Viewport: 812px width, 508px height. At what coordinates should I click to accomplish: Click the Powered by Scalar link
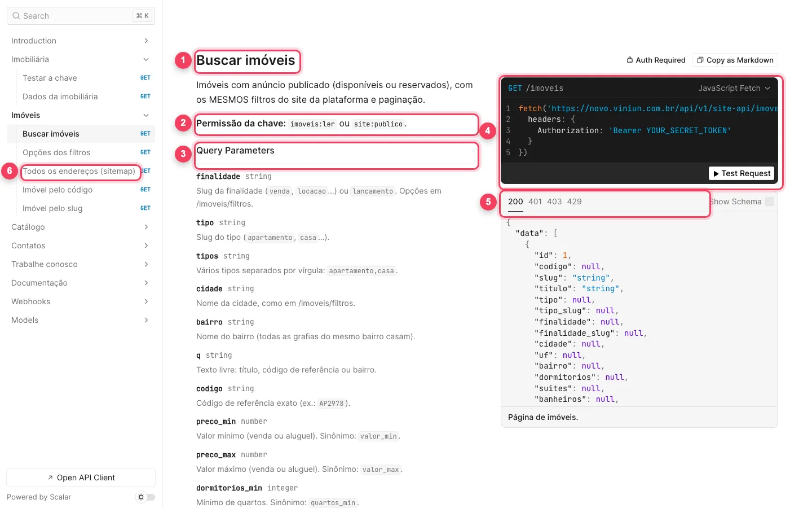coord(39,497)
